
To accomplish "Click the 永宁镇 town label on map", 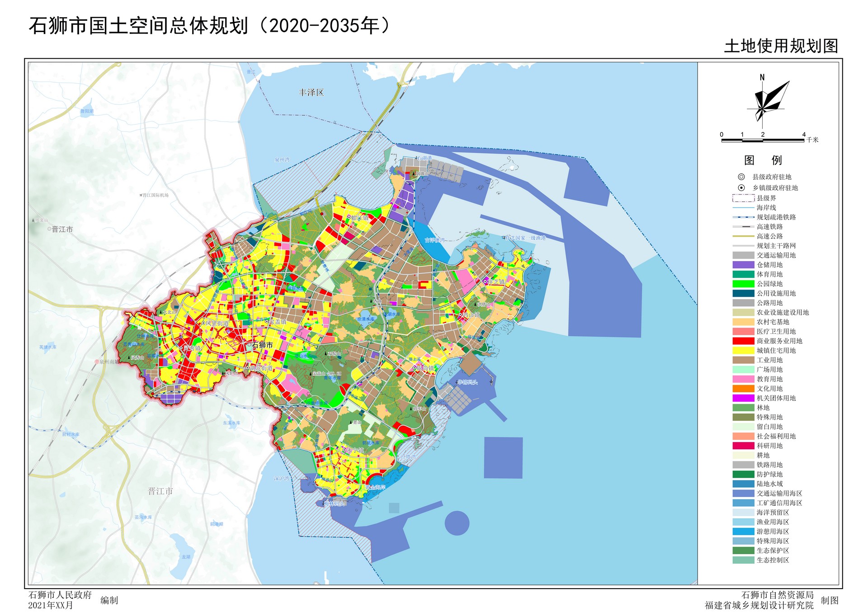I will tap(355, 450).
